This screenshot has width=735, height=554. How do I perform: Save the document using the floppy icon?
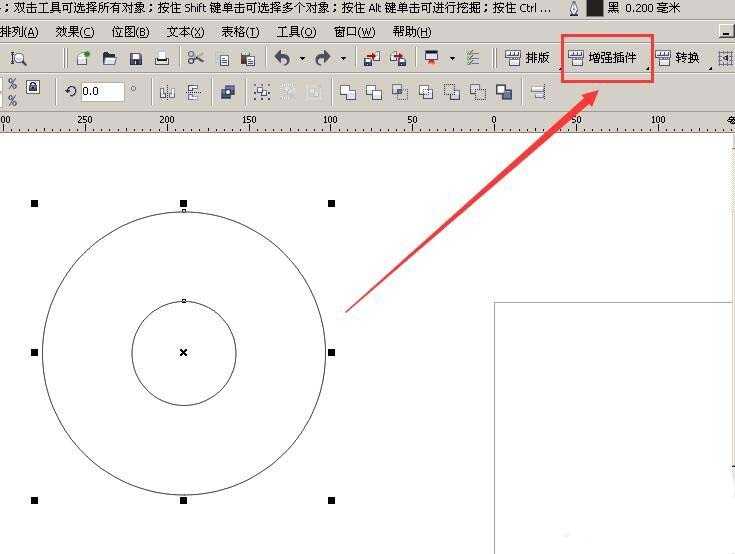(135, 59)
